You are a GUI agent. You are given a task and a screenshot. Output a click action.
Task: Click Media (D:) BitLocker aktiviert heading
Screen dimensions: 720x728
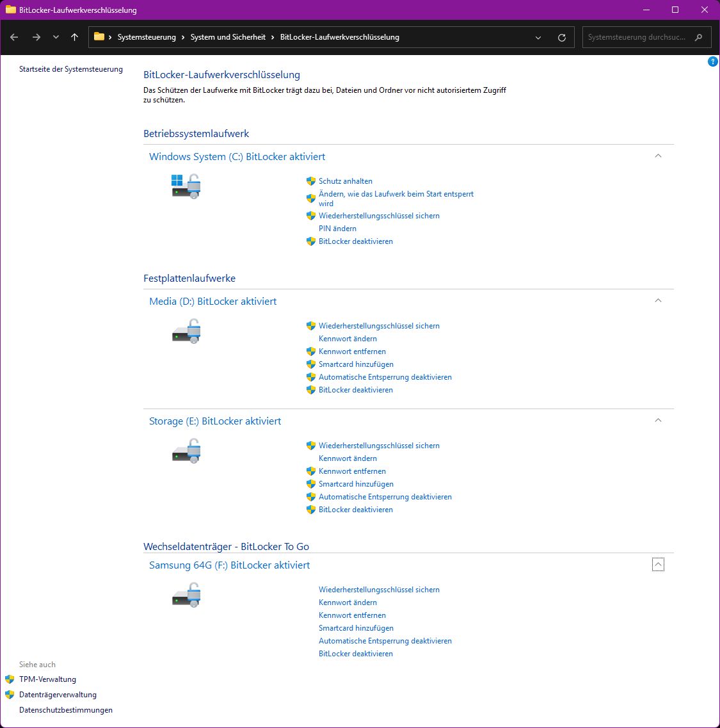[212, 302]
